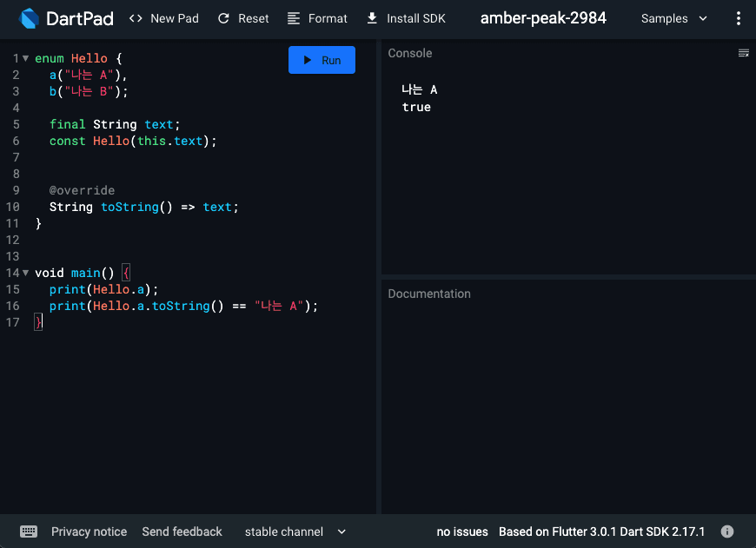Screen dimensions: 756x548
Task: Click the info icon beside SDK version
Action: tap(727, 531)
